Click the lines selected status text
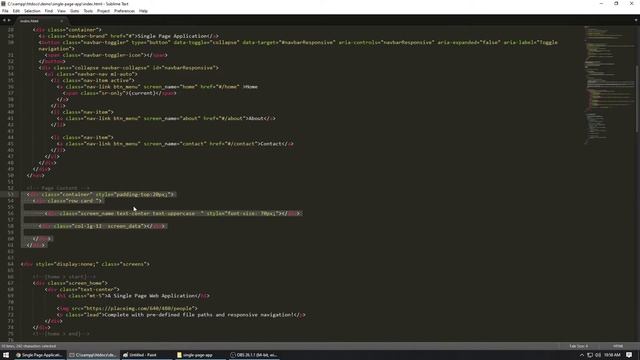The width and height of the screenshot is (640, 360). [x=29, y=346]
